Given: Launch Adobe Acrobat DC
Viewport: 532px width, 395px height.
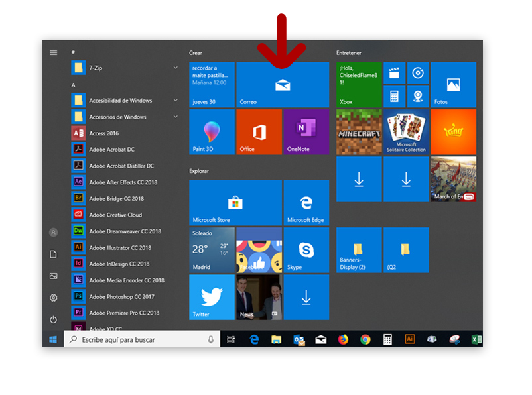Looking at the screenshot, I should point(125,149).
